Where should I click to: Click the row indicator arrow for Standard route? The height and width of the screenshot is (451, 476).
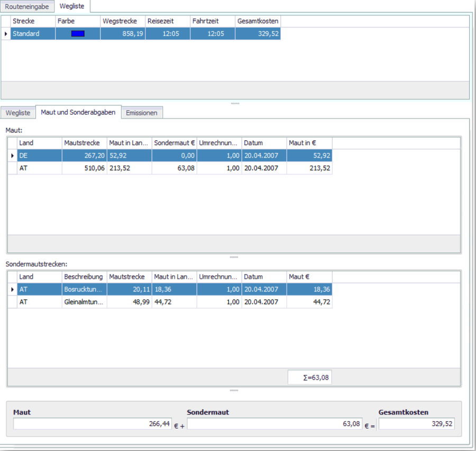(x=6, y=34)
